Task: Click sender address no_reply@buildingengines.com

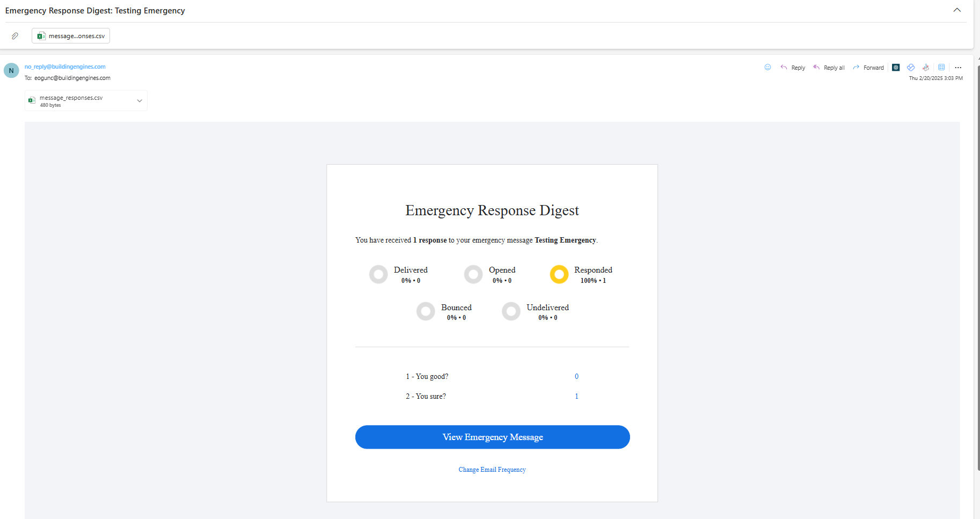Action: (65, 67)
